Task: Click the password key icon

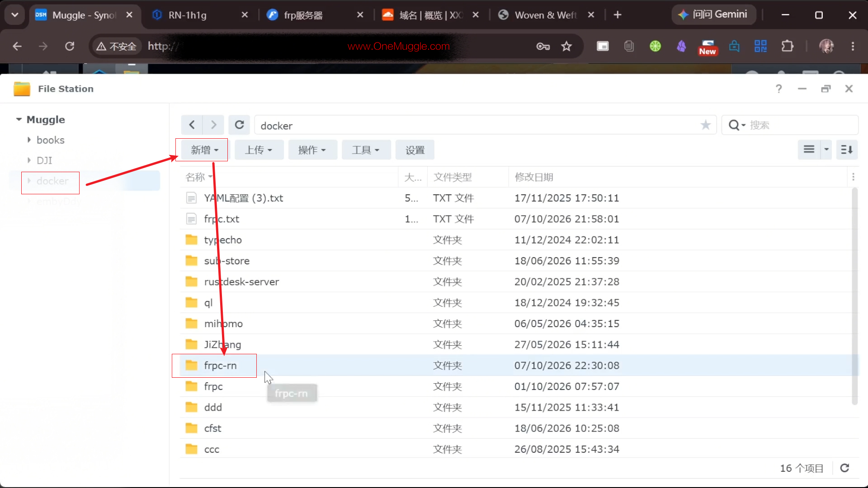Action: click(x=543, y=46)
